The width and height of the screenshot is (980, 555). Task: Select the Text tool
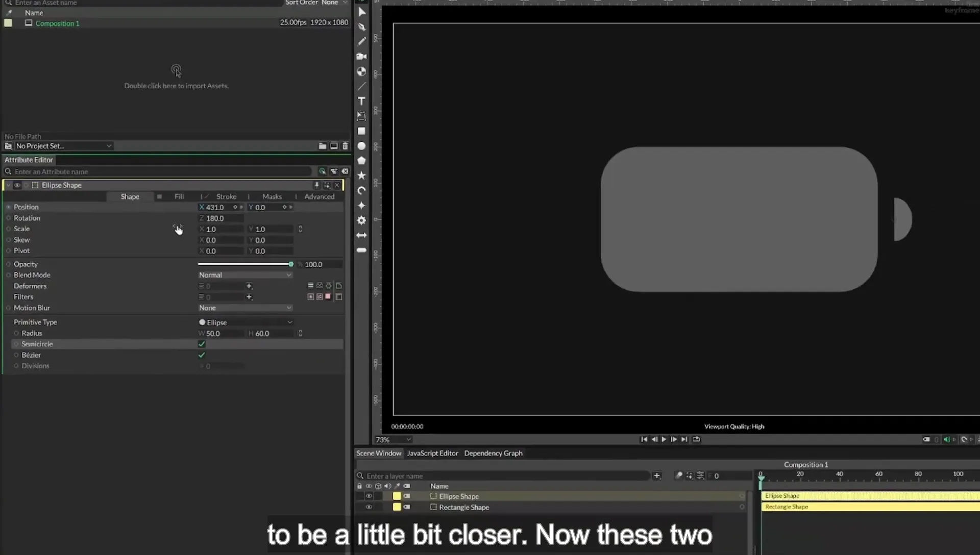(361, 101)
